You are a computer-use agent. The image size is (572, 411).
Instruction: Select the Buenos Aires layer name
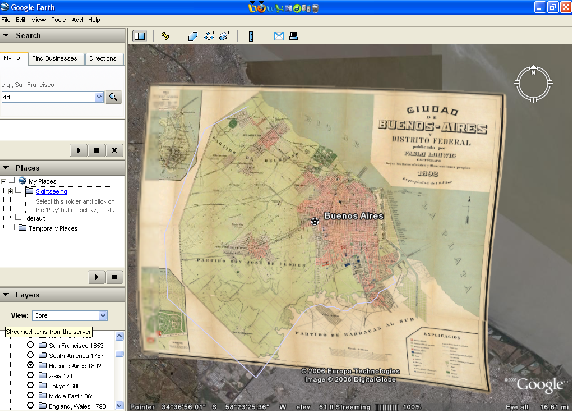pyautogui.click(x=75, y=365)
